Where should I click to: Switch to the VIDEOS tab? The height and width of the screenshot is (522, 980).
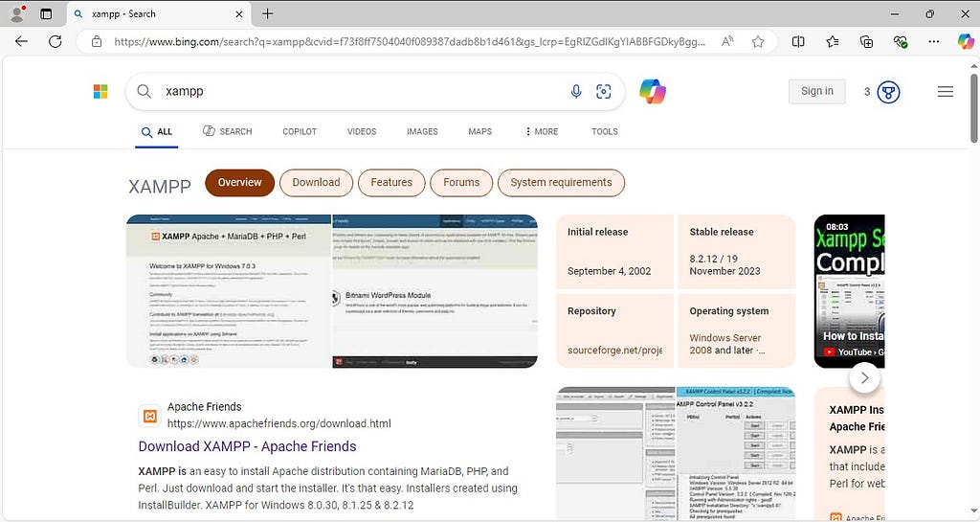click(362, 131)
